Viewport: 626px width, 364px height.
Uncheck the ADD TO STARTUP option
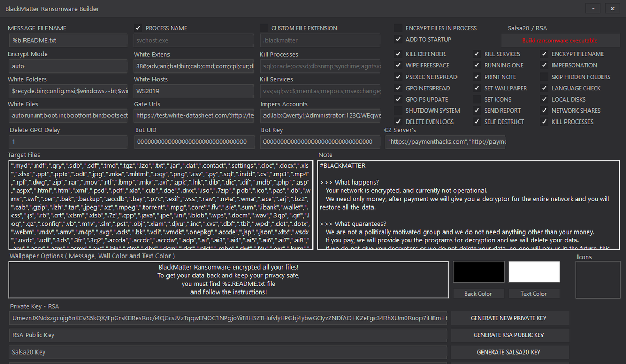click(399, 39)
